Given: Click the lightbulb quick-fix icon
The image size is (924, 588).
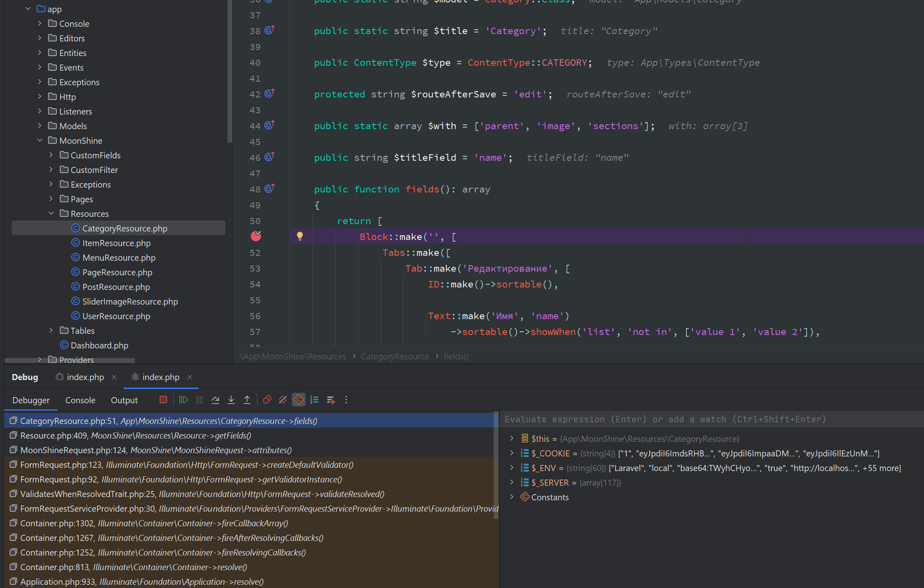Looking at the screenshot, I should 300,236.
